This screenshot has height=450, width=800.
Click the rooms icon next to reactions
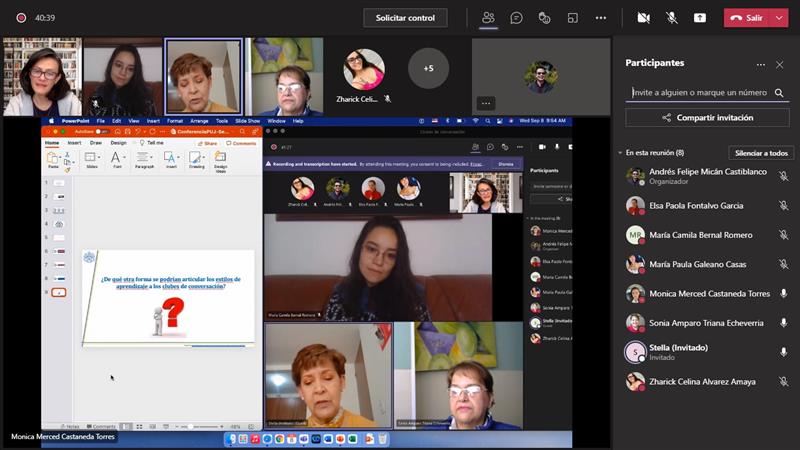pyautogui.click(x=572, y=18)
